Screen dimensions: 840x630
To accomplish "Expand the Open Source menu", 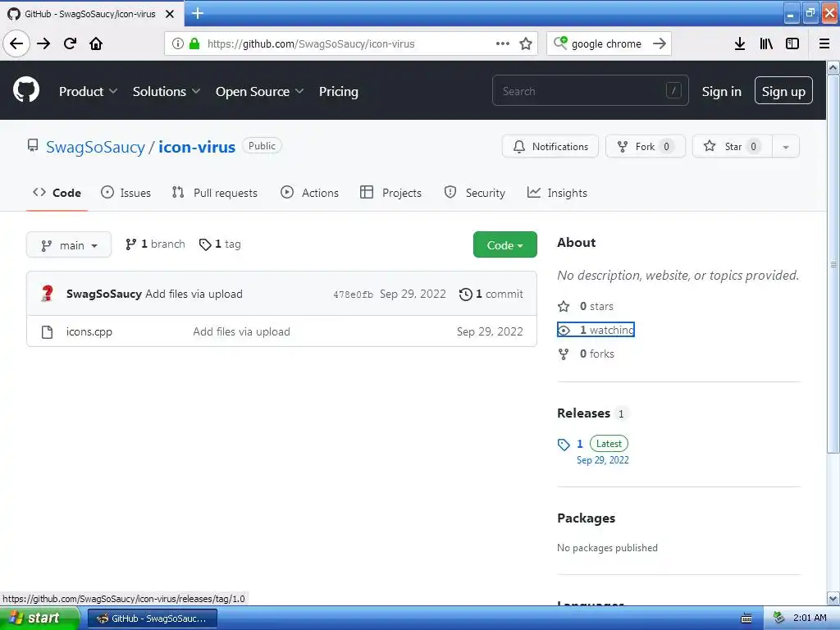I will pos(259,92).
